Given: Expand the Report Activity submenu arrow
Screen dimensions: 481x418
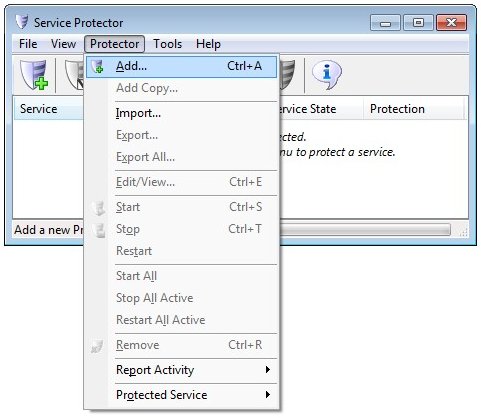Looking at the screenshot, I should coord(267,369).
